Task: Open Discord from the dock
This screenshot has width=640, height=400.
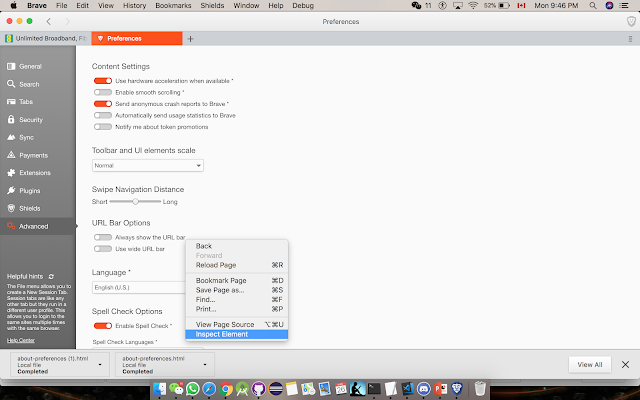Action: click(424, 388)
